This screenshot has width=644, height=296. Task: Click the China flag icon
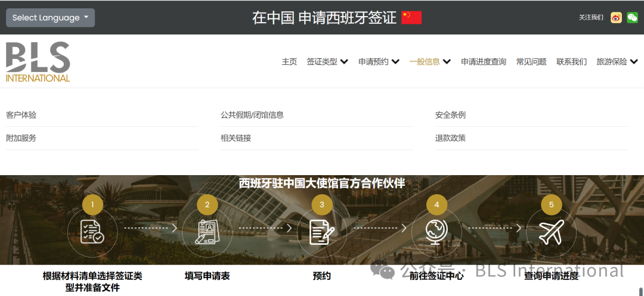coord(411,18)
